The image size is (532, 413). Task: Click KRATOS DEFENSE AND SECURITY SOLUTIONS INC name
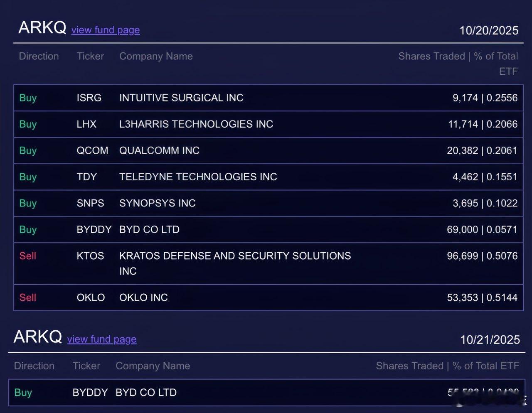(x=235, y=263)
